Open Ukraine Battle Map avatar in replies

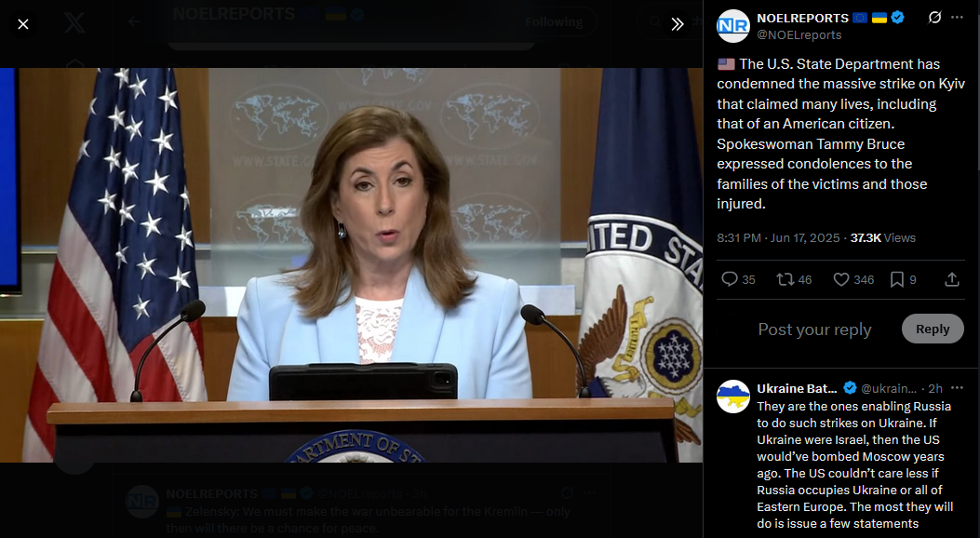(733, 397)
